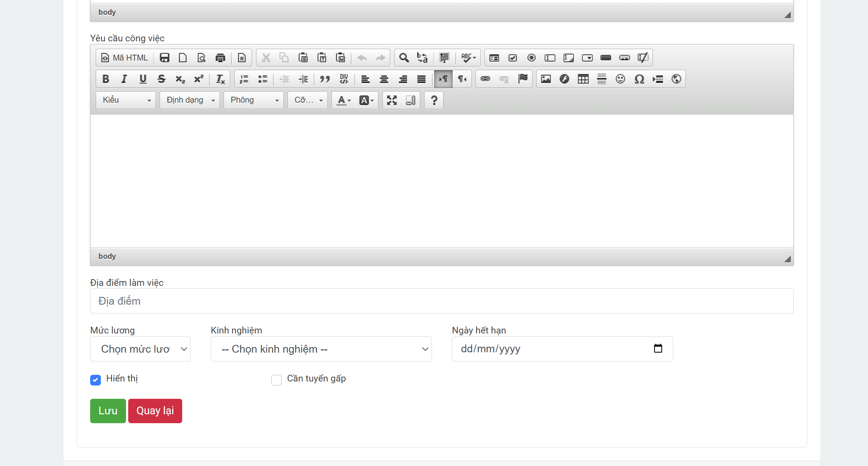This screenshot has height=466, width=868.
Task: Click the insert Link icon
Action: [486, 79]
